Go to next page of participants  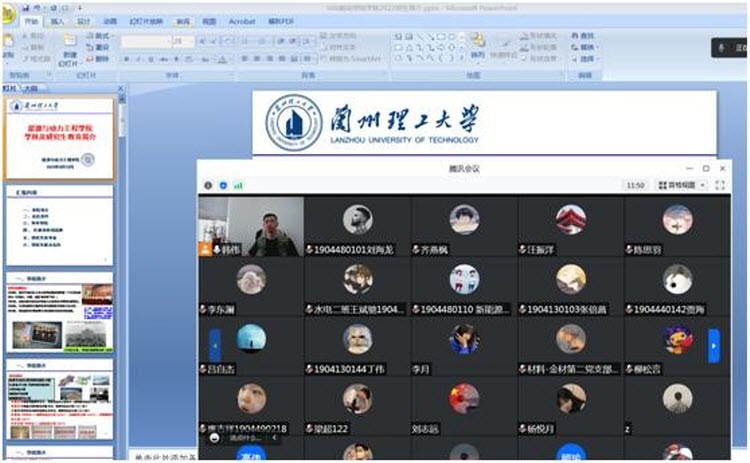tap(713, 345)
